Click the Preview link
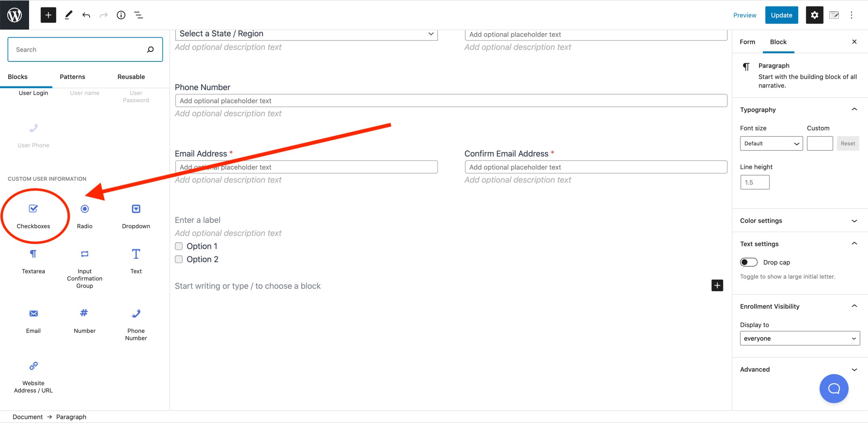 (x=745, y=15)
